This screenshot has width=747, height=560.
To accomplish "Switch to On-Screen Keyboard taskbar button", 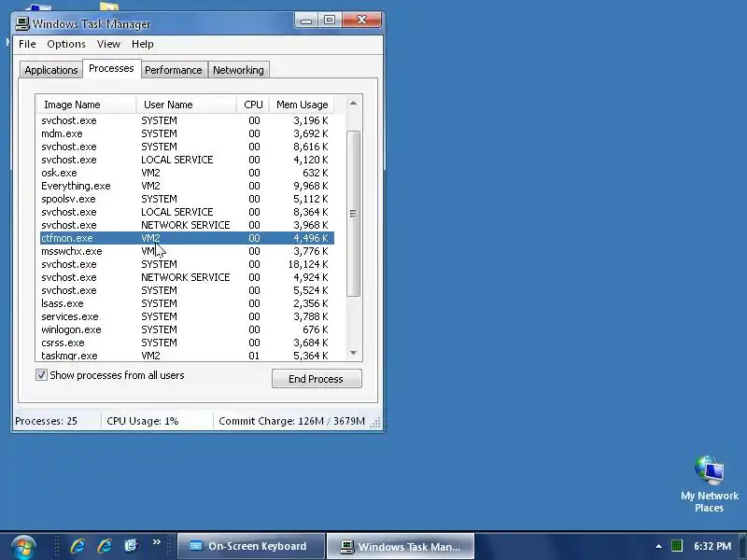I will tap(251, 546).
